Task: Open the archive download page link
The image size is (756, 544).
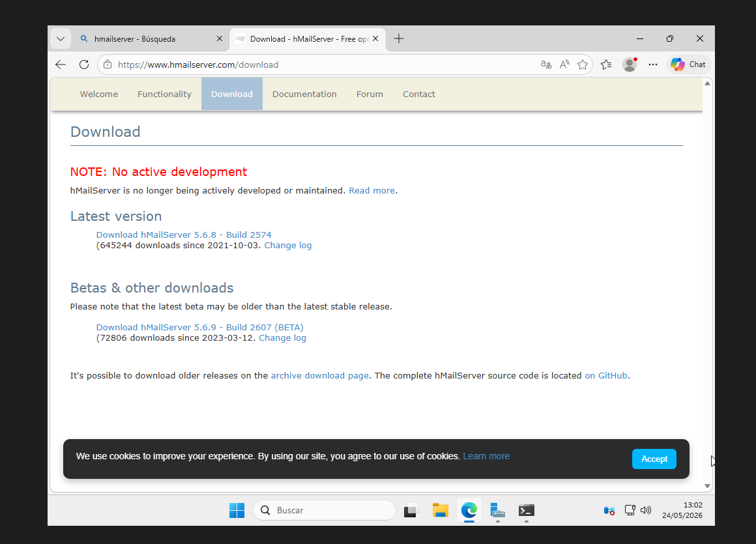Action: point(319,376)
